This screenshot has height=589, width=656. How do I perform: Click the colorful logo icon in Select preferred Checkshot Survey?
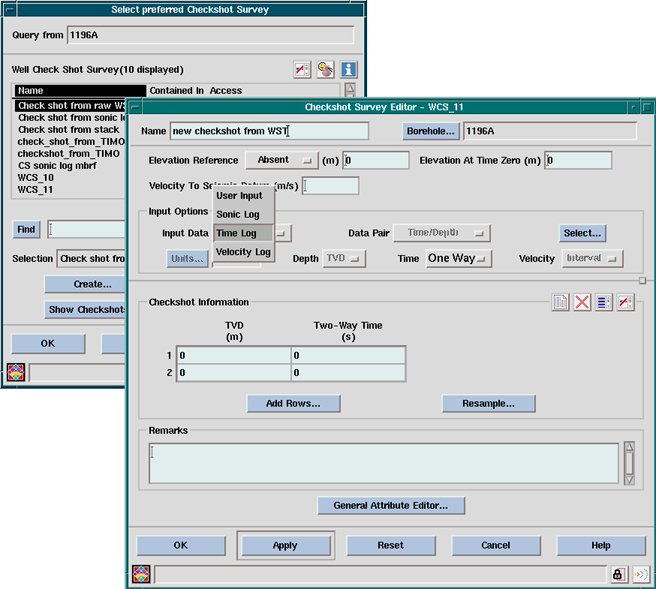[16, 372]
